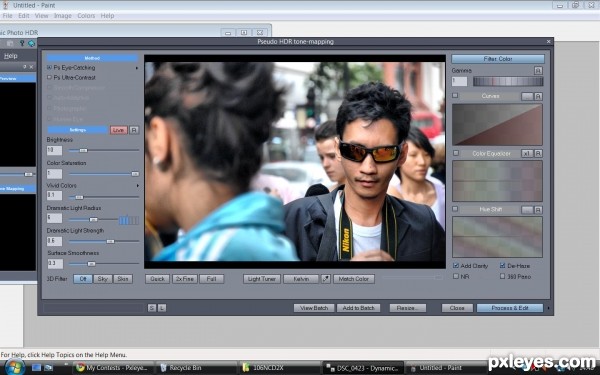This screenshot has height=375, width=600.
Task: Open the arrow next to Process & Edit
Action: (x=548, y=308)
